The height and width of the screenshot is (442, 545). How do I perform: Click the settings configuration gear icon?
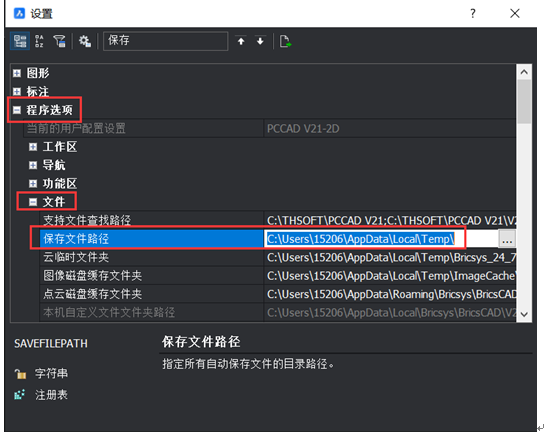84,41
